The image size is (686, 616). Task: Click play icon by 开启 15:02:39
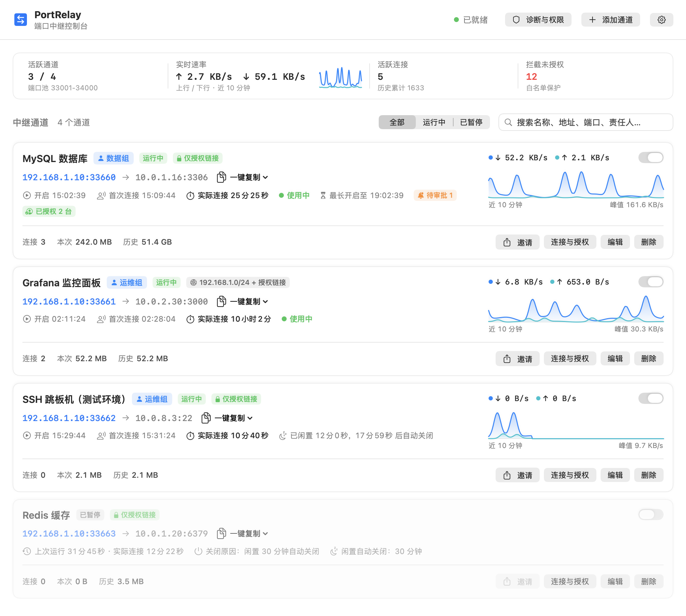click(27, 196)
